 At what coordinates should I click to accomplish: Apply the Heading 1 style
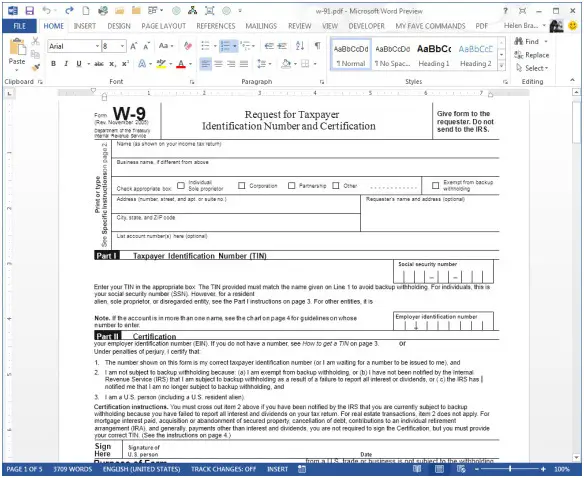434,55
